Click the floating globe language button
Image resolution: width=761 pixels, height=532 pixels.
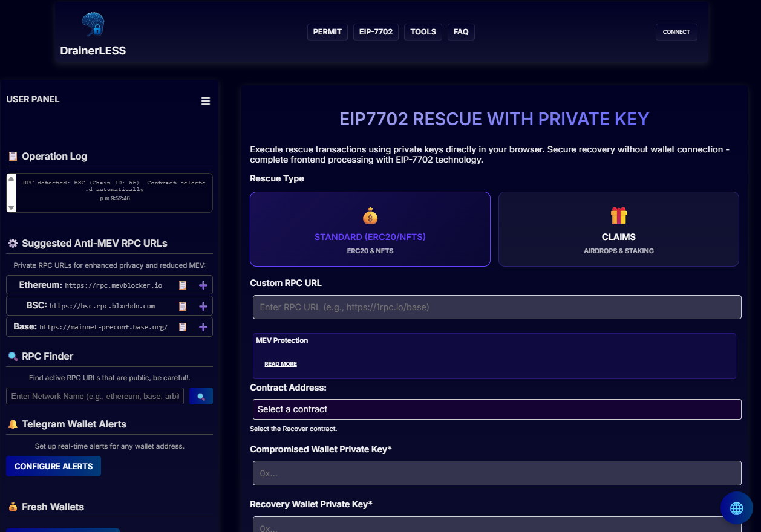[736, 508]
